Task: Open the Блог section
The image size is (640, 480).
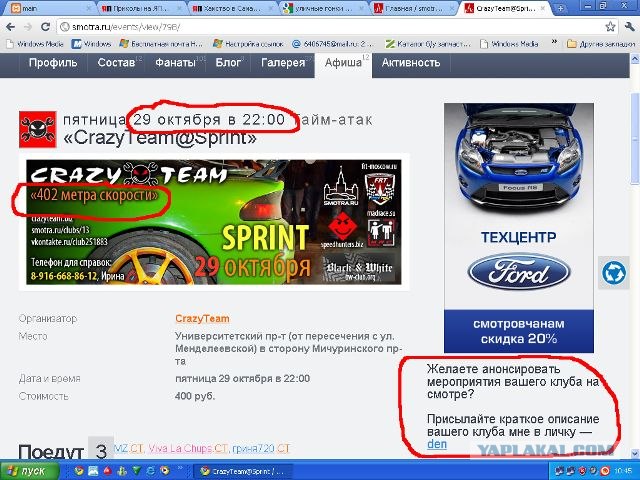Action: [x=228, y=63]
